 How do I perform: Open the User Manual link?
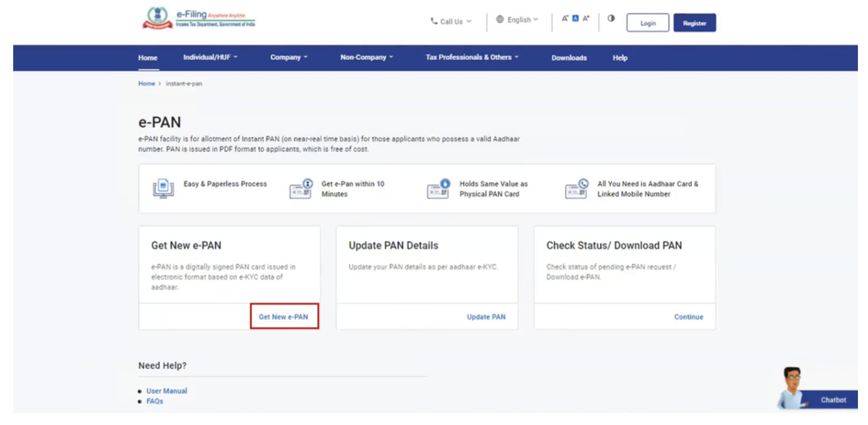(167, 391)
